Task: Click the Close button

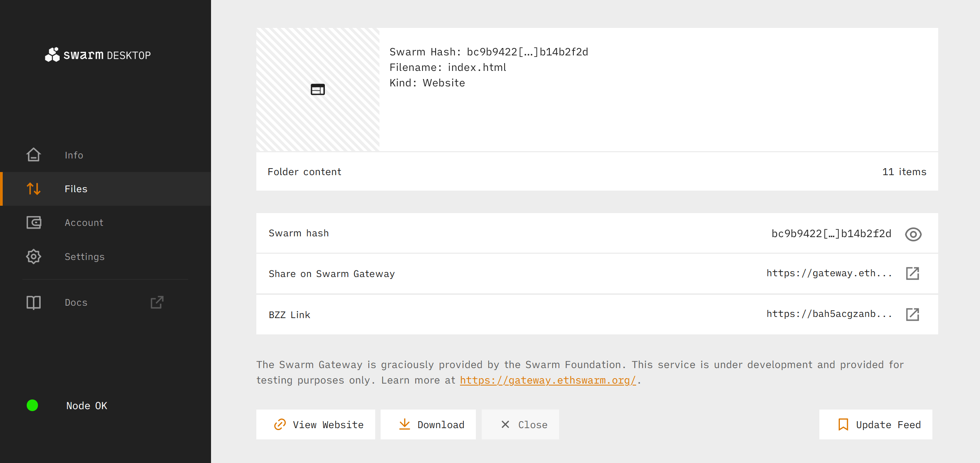Action: (x=520, y=425)
